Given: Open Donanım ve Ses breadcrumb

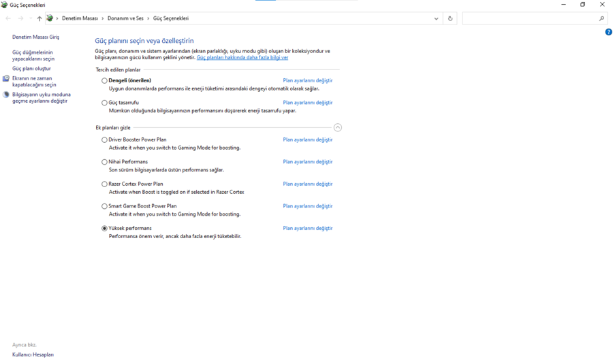Looking at the screenshot, I should pos(125,18).
